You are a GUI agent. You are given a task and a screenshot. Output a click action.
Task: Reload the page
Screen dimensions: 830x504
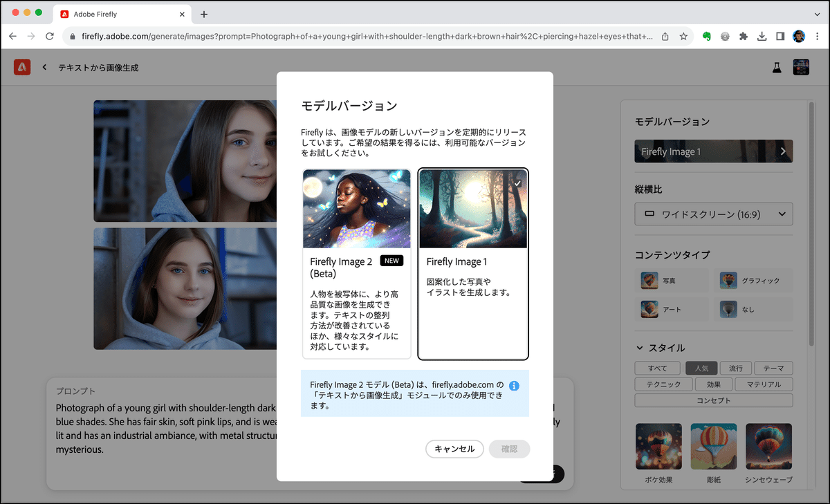(50, 36)
